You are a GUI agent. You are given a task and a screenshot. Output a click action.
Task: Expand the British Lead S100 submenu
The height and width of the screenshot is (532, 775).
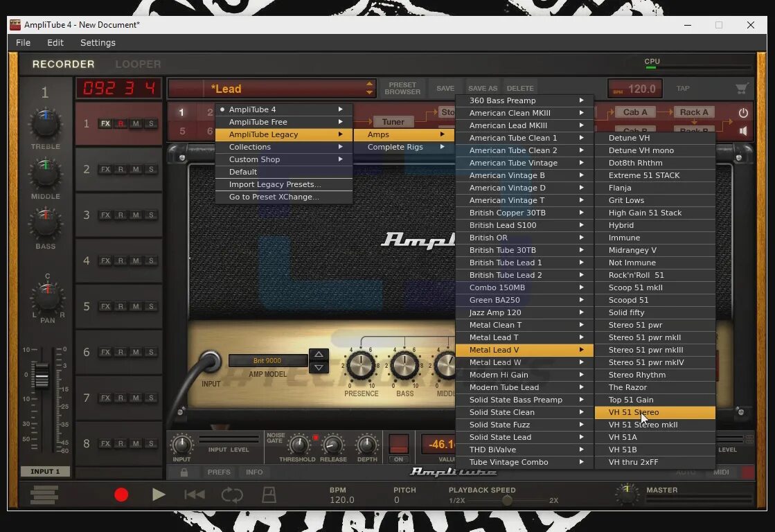click(524, 225)
